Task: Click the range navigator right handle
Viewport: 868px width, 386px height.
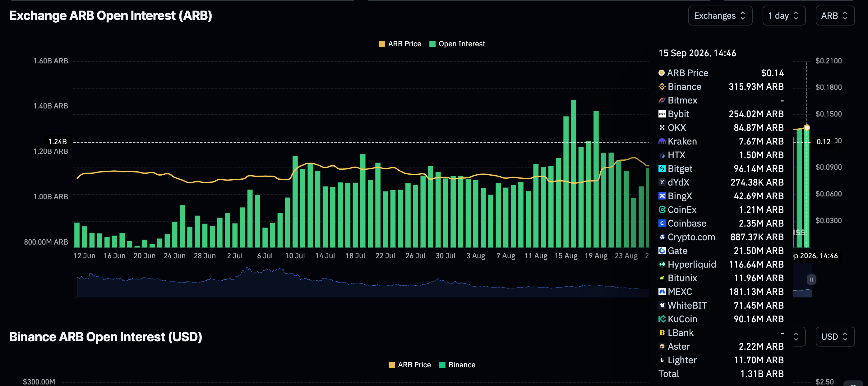Action: [x=811, y=279]
